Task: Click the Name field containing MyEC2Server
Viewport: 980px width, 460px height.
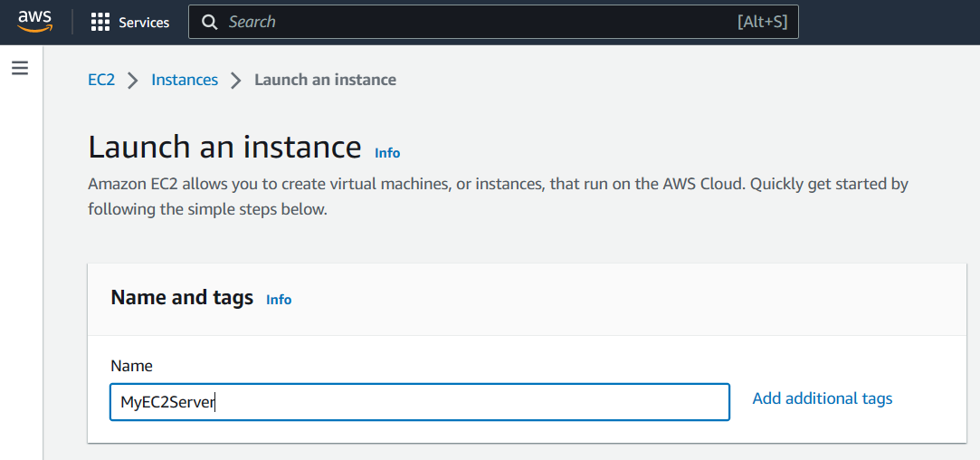Action: point(419,402)
